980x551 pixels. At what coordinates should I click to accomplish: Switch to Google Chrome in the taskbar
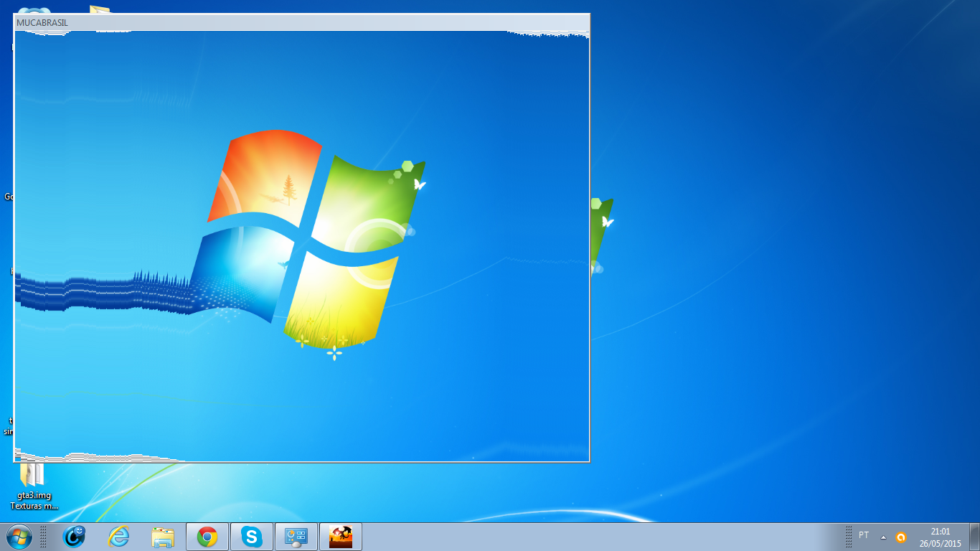pyautogui.click(x=207, y=537)
